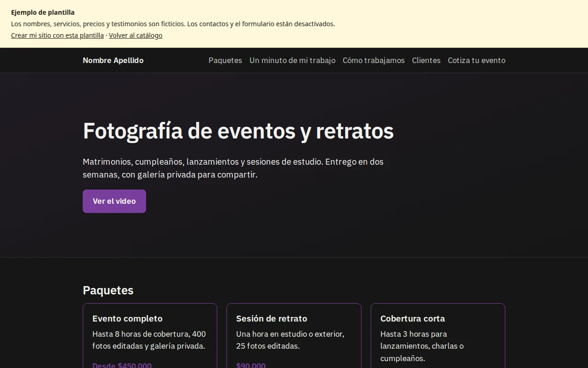Click the 'Paquetes' section heading
The image size is (588, 368).
click(108, 290)
